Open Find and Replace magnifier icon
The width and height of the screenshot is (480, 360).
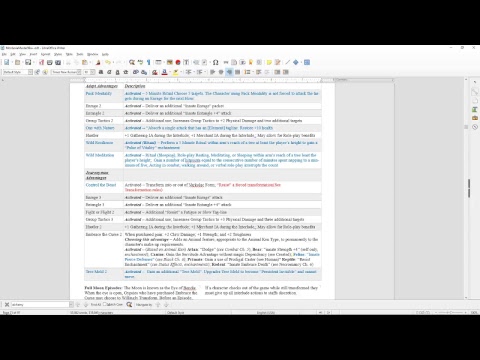pos(132,62)
